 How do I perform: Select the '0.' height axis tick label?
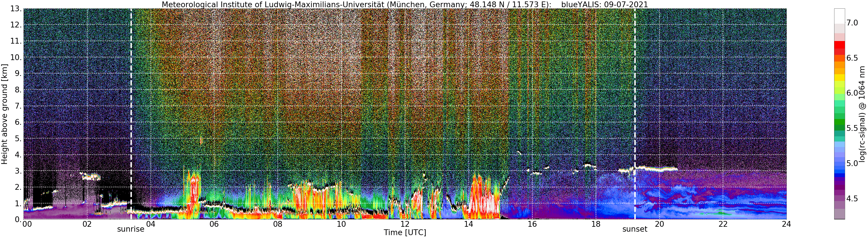(x=18, y=219)
